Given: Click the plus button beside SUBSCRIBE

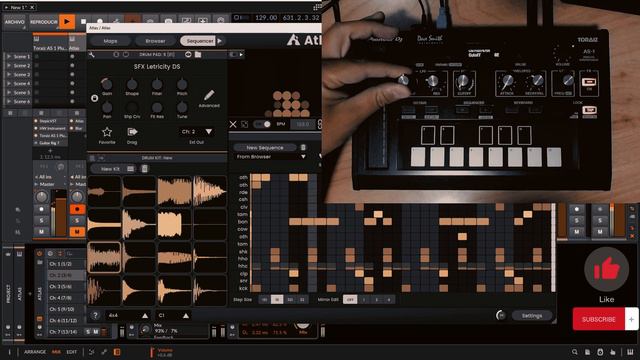Looking at the screenshot, I should (x=631, y=319).
